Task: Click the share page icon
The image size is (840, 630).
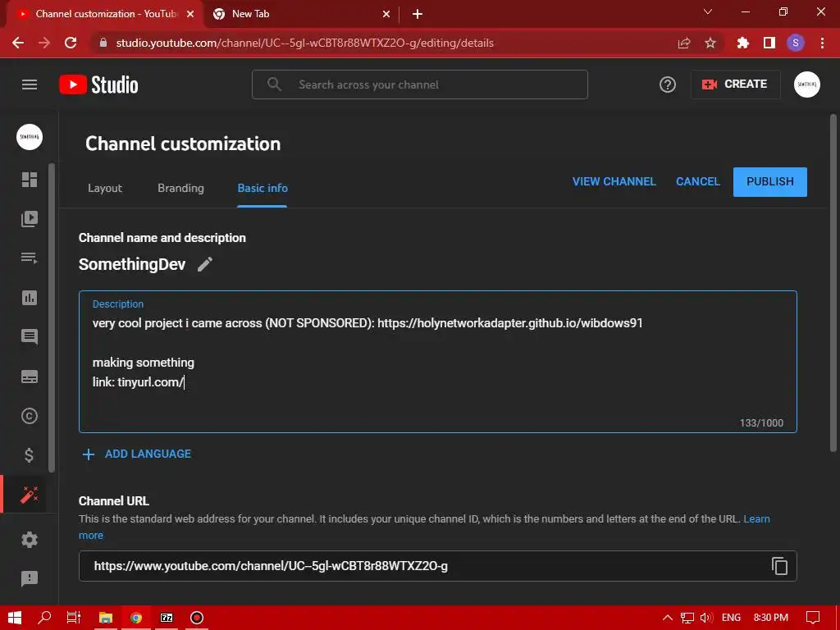Action: click(x=684, y=43)
